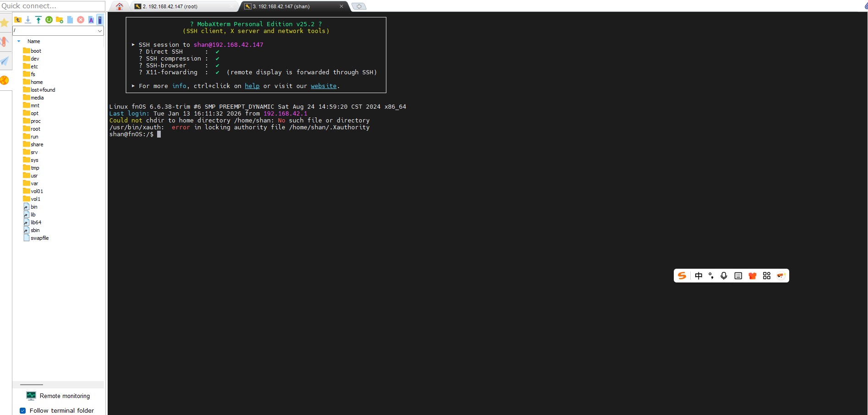
Task: Toggle the IME punctuation mode button
Action: [x=711, y=276]
